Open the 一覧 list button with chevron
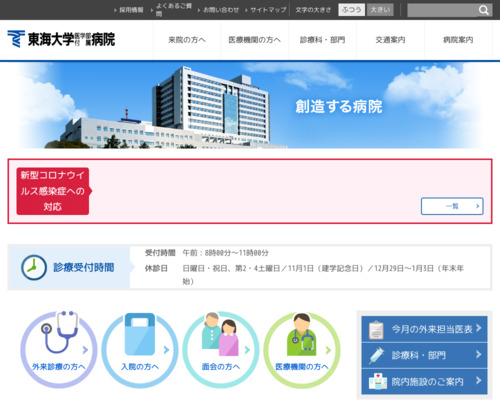Viewport: 500px width, 400px height. click(x=452, y=206)
